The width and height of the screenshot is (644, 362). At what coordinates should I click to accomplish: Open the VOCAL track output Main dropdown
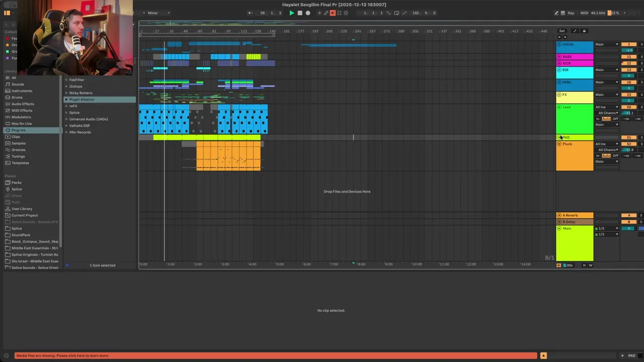pos(607,44)
